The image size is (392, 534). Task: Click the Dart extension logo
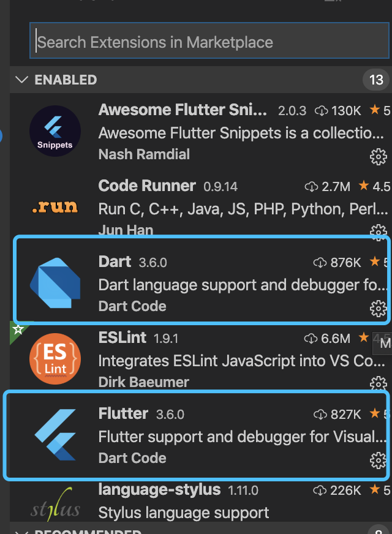pyautogui.click(x=55, y=283)
